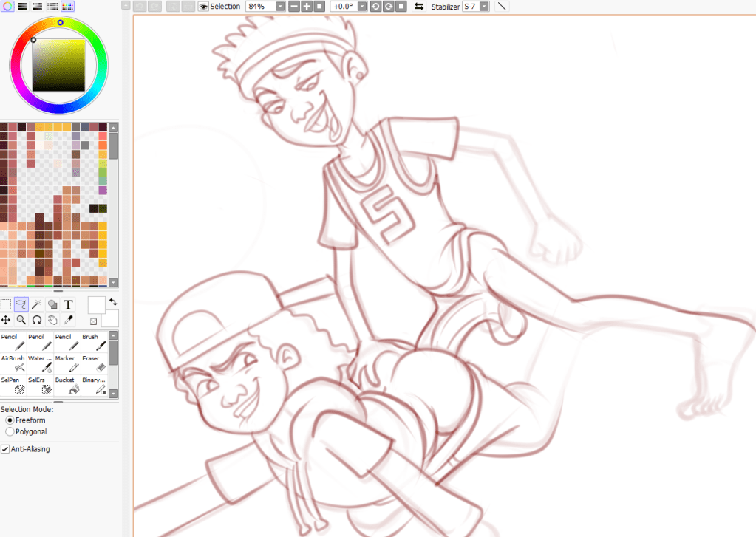
Task: Uncheck the Anti-Aliasing checkbox
Action: 5,448
